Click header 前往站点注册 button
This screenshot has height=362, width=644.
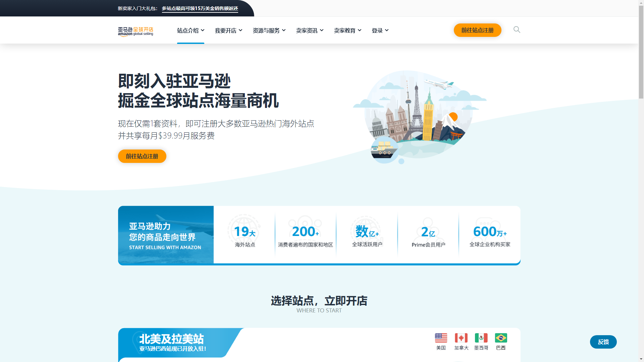point(477,30)
